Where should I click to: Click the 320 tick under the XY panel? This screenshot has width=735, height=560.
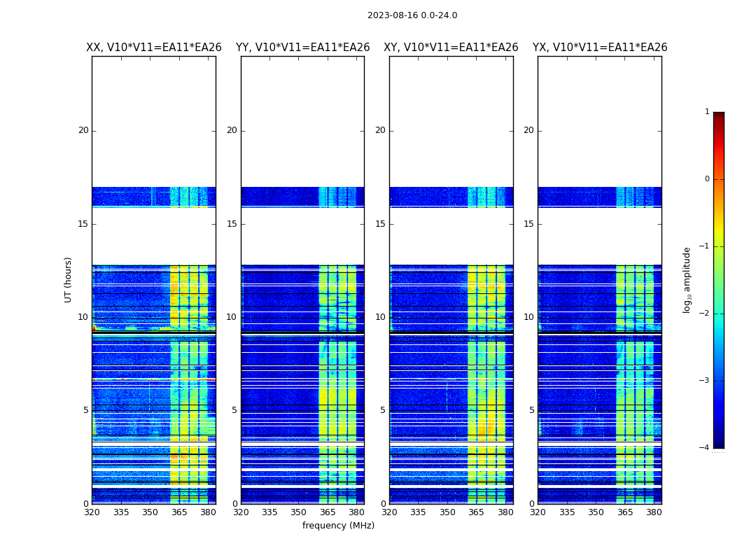pyautogui.click(x=389, y=512)
